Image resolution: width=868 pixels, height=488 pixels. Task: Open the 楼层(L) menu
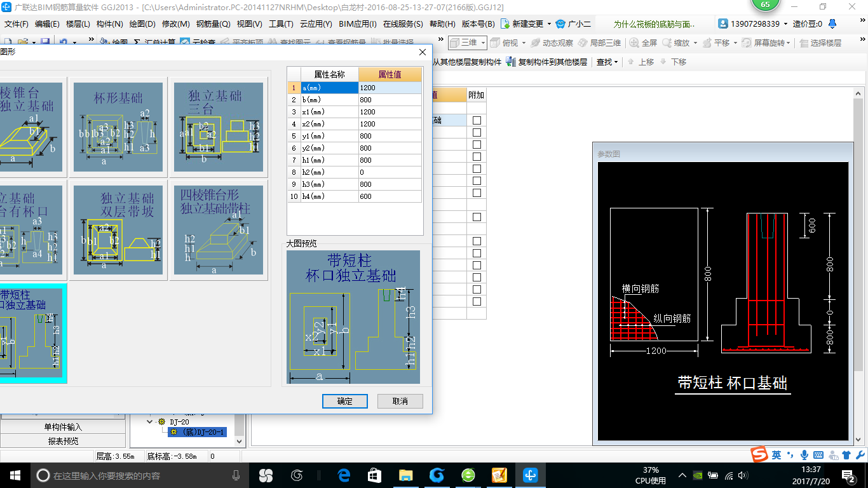(x=78, y=24)
